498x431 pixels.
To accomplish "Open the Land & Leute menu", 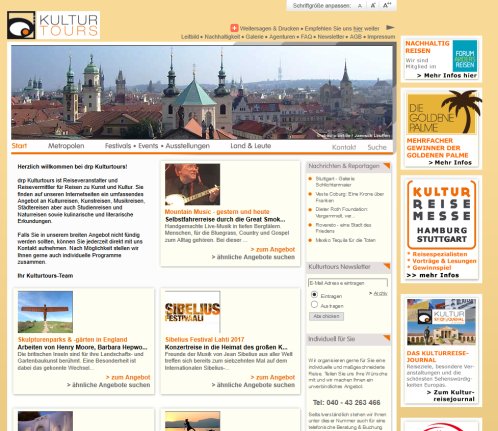I will coord(251,146).
